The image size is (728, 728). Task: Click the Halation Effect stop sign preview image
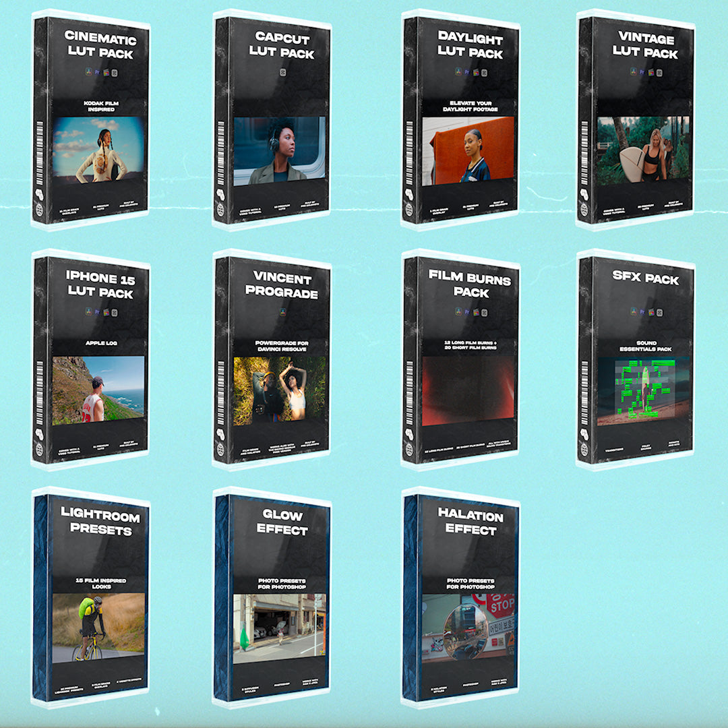coord(468,626)
